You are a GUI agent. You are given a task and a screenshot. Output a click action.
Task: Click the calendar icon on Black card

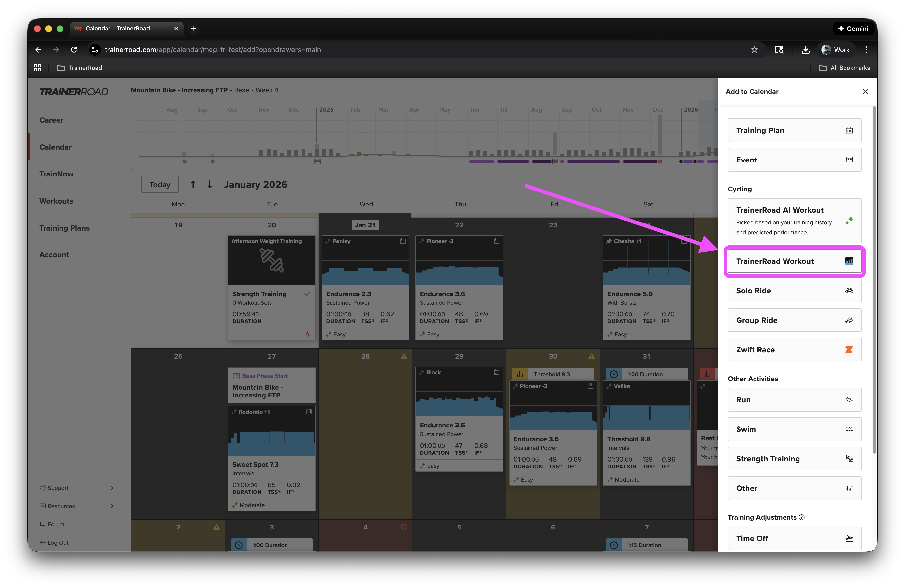click(x=497, y=372)
